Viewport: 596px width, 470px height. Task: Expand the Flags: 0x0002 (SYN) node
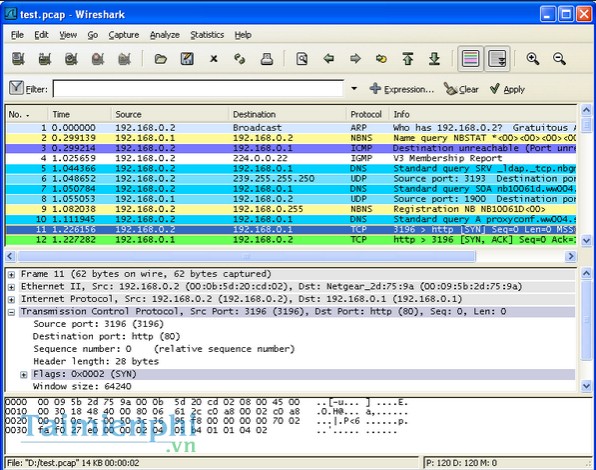pos(24,375)
